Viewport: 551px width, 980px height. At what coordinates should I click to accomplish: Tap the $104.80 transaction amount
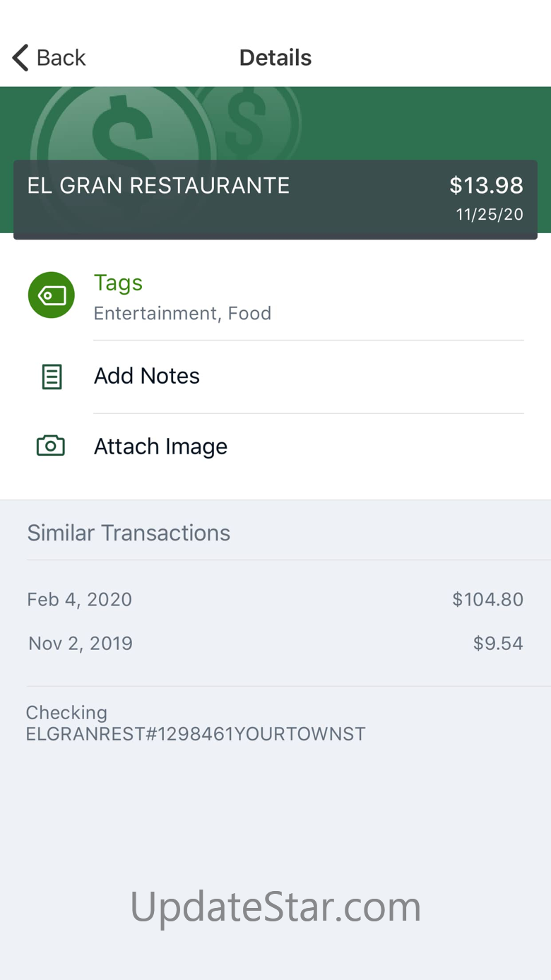[488, 600]
